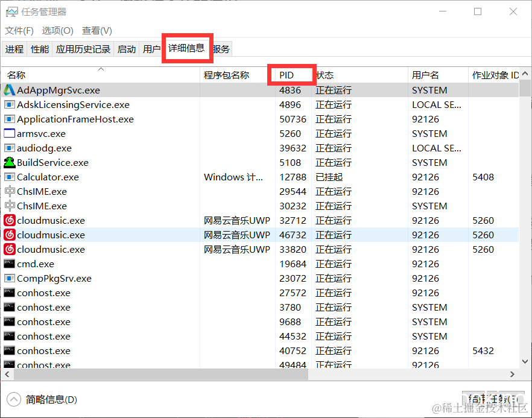The height and width of the screenshot is (418, 532).
Task: Click cloudmusic.exe icon with PID 32712
Action: (10, 221)
